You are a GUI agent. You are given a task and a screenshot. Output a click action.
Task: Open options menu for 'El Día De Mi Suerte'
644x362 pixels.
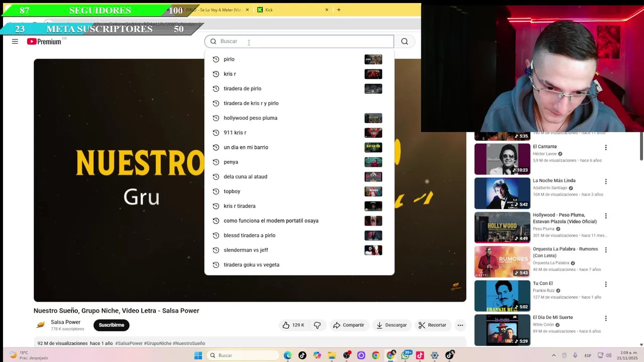click(x=606, y=318)
